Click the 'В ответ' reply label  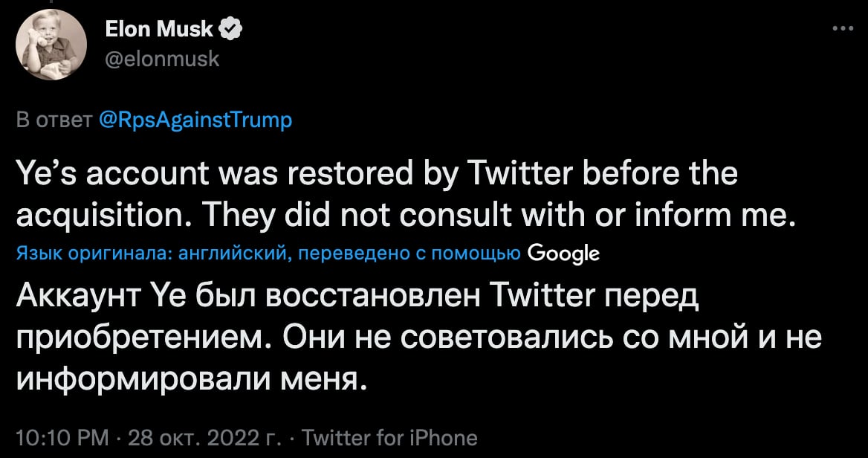pyautogui.click(x=54, y=120)
